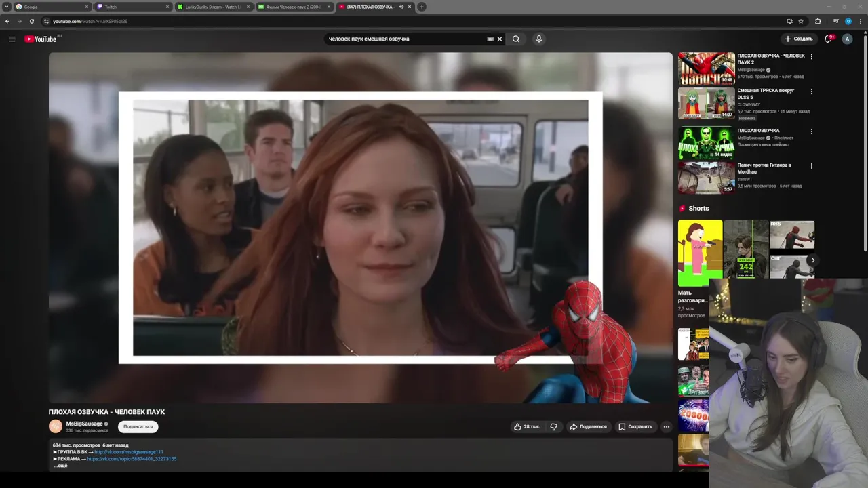Open Папич против Гитлера video thumbnail
The height and width of the screenshot is (488, 868).
pos(707,178)
